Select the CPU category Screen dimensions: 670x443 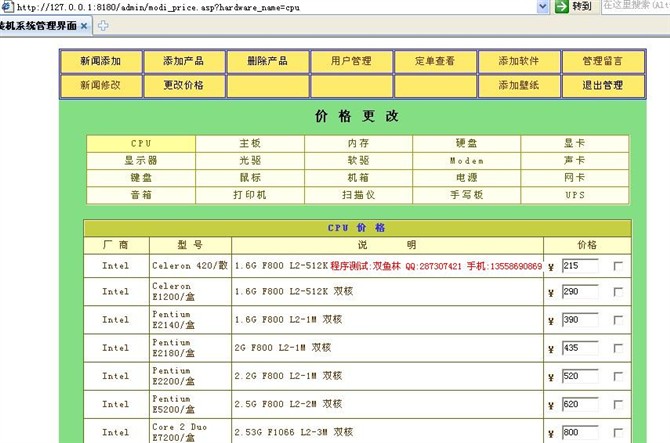(141, 144)
